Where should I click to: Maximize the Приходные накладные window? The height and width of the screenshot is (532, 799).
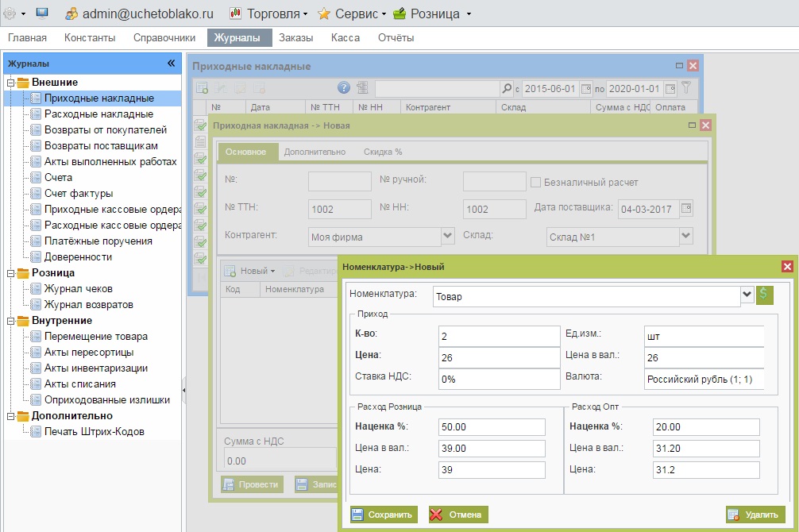coord(679,65)
